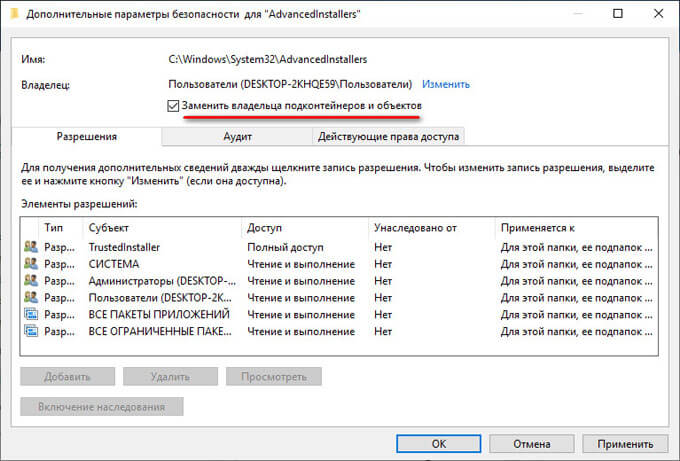This screenshot has height=461, width=680.
Task: Open the Действующие права доступа tab
Action: pos(388,137)
